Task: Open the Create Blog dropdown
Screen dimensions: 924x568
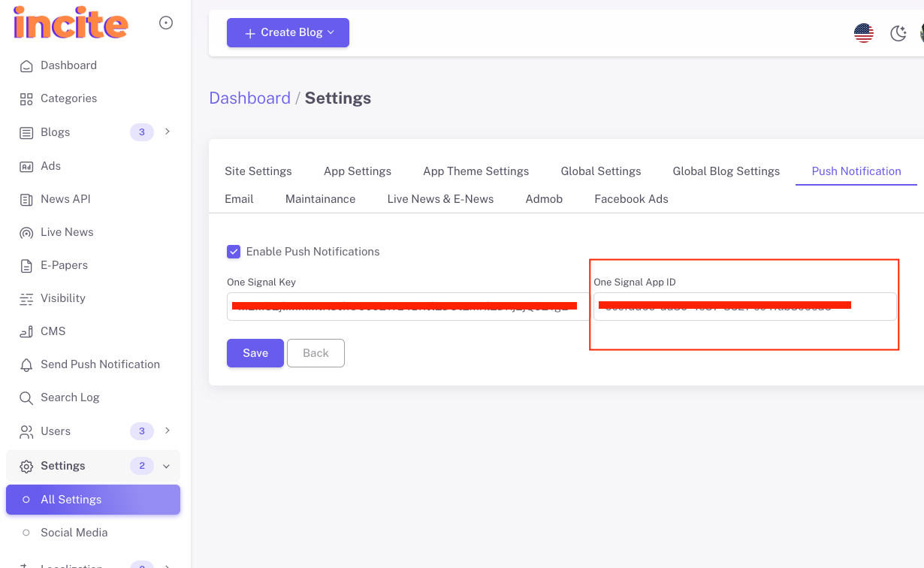Action: point(288,33)
